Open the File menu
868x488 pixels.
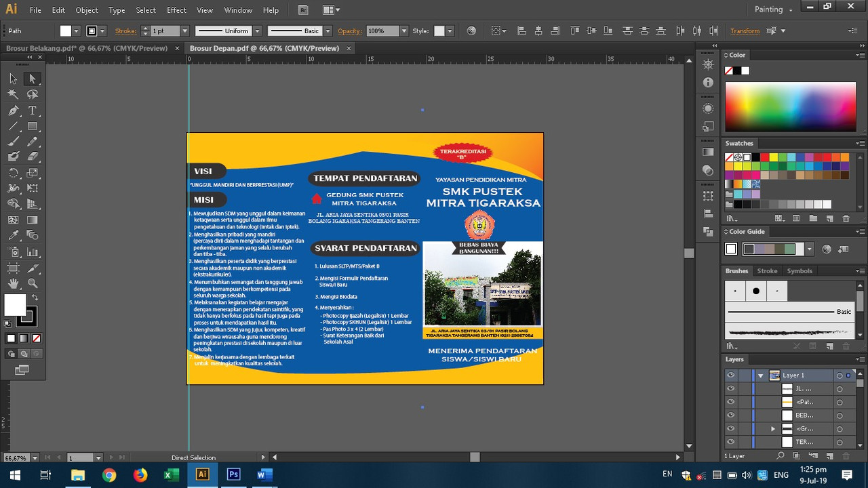35,10
